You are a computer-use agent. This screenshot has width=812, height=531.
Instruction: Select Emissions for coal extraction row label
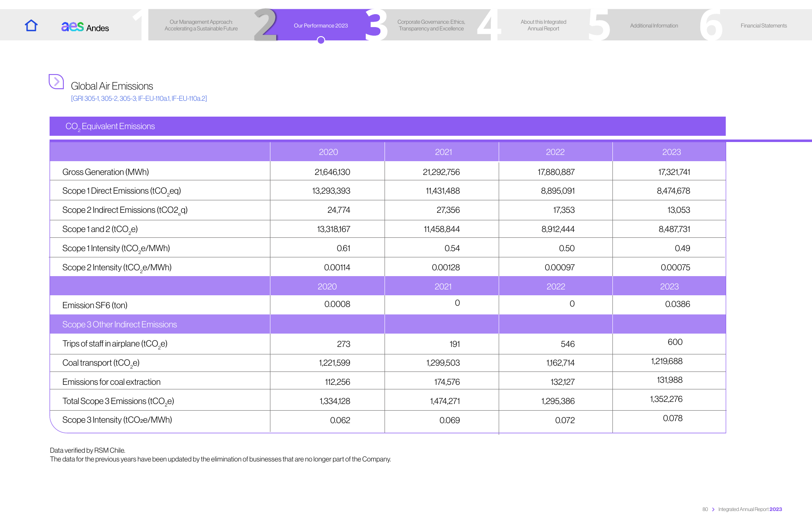(111, 382)
